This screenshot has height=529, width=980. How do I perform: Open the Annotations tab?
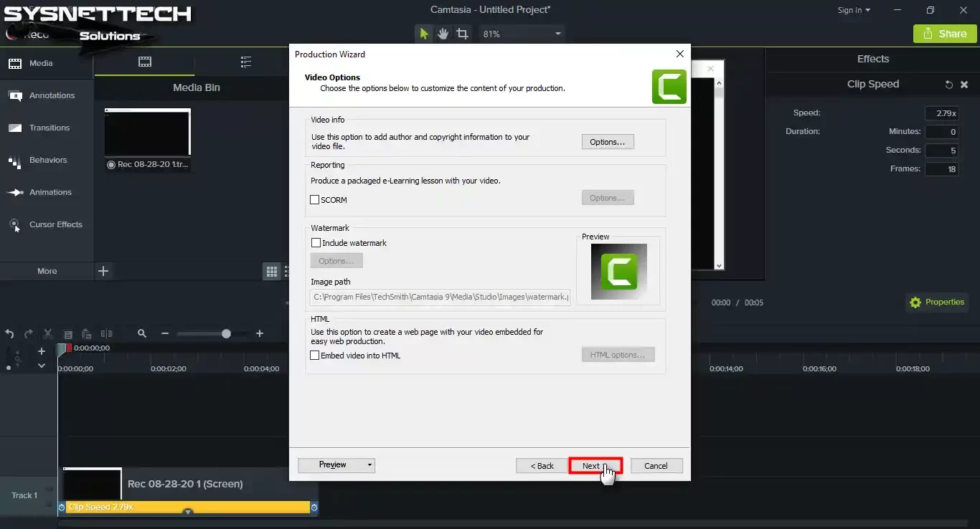(x=47, y=95)
